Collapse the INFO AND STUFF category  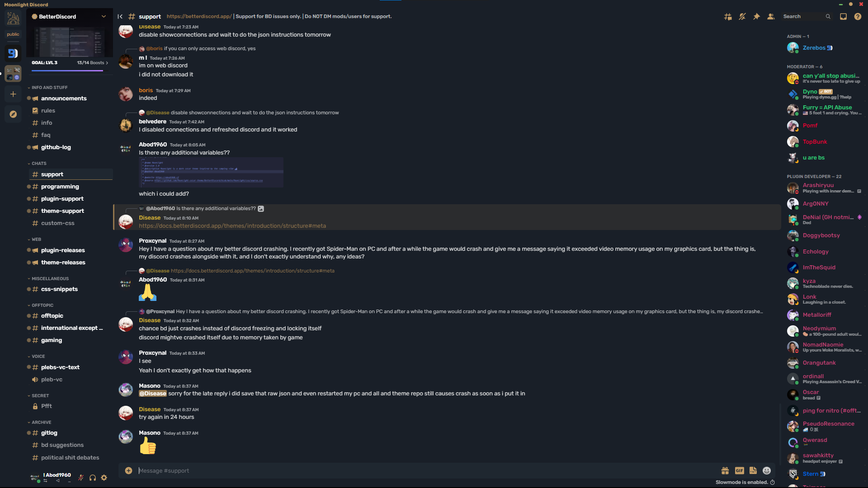[x=49, y=88]
